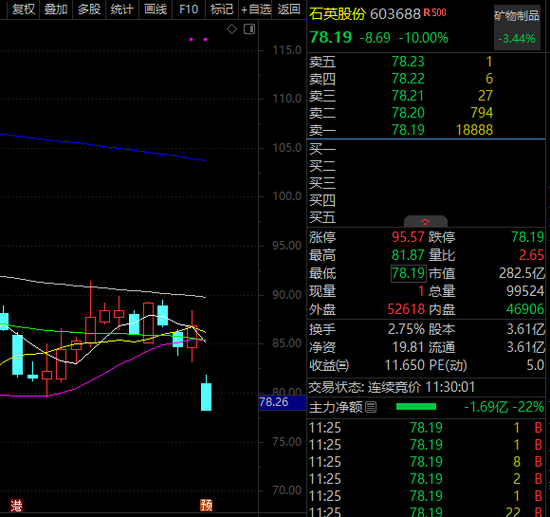Open the 统计 statistics tool
This screenshot has width=550, height=517.
pyautogui.click(x=122, y=9)
